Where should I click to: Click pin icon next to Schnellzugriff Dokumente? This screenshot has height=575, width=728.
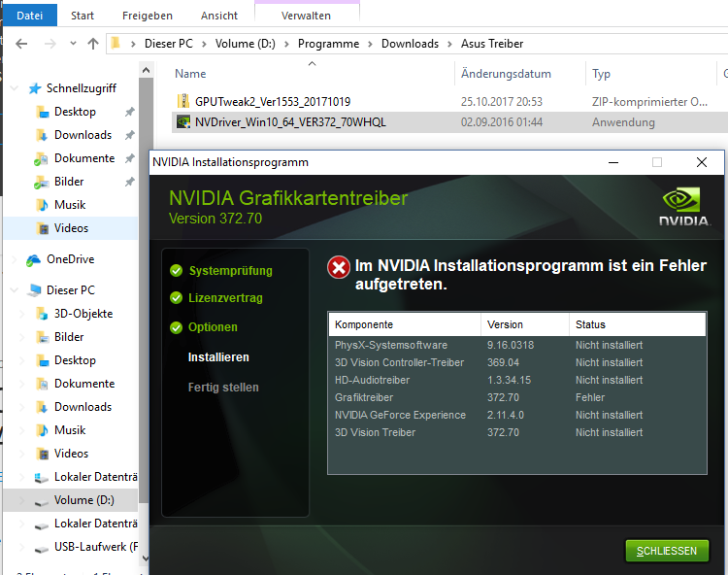tap(129, 158)
